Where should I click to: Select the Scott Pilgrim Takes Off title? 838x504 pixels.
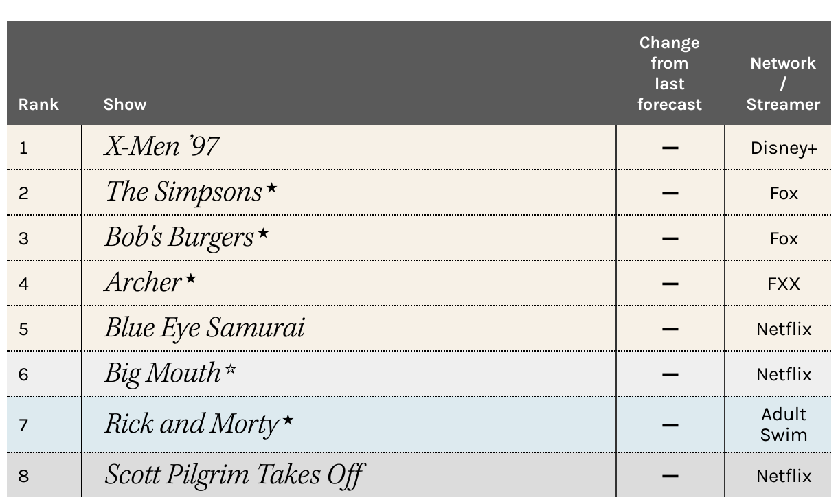[x=234, y=474]
